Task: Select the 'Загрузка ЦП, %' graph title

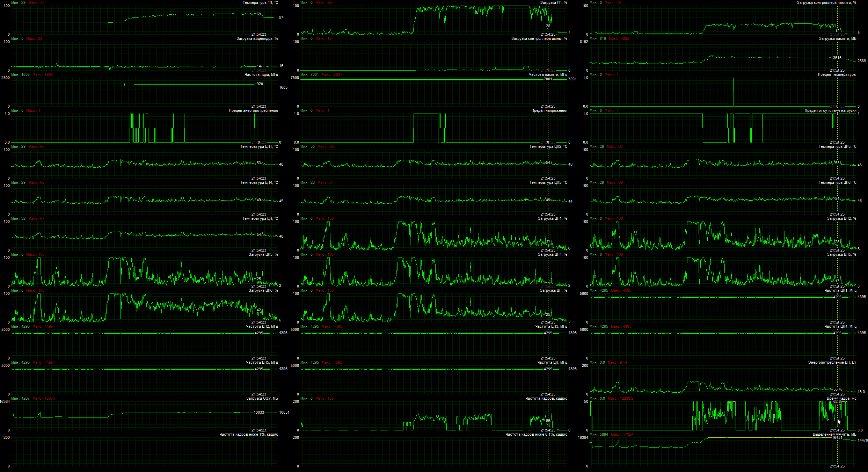Action: coord(554,290)
